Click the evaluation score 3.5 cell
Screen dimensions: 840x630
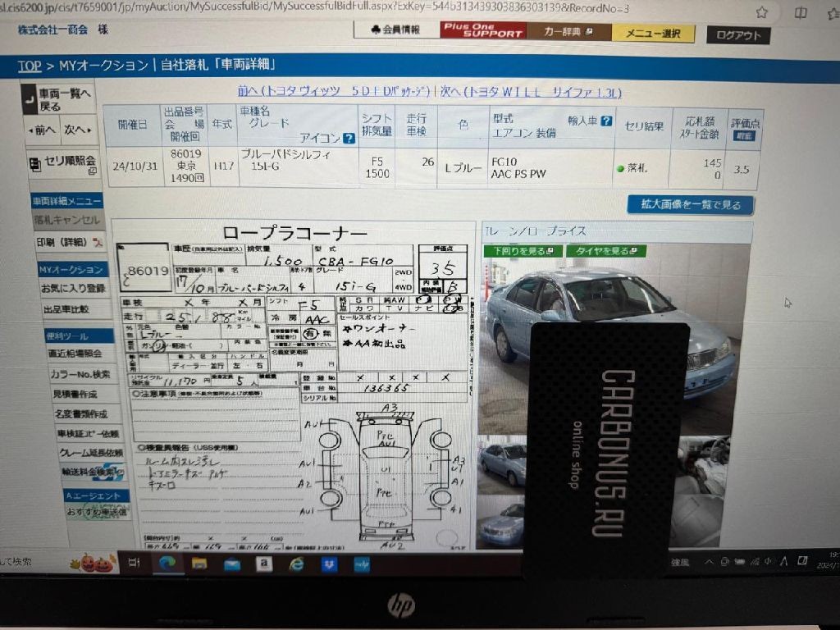tap(742, 169)
